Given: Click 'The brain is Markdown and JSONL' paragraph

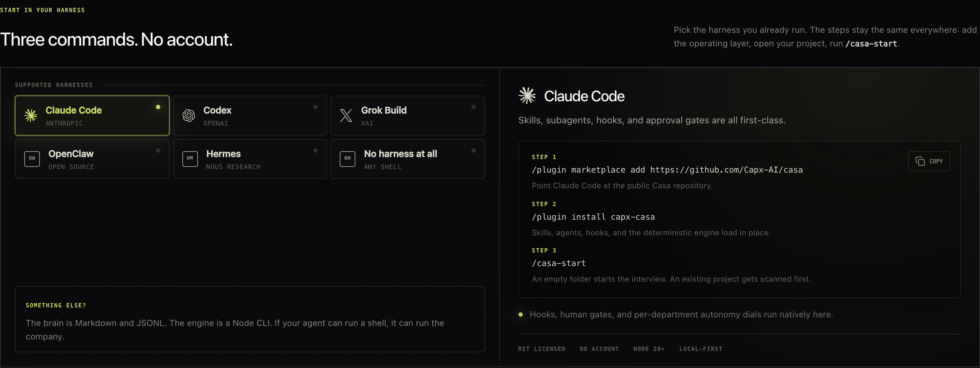Looking at the screenshot, I should (x=235, y=330).
